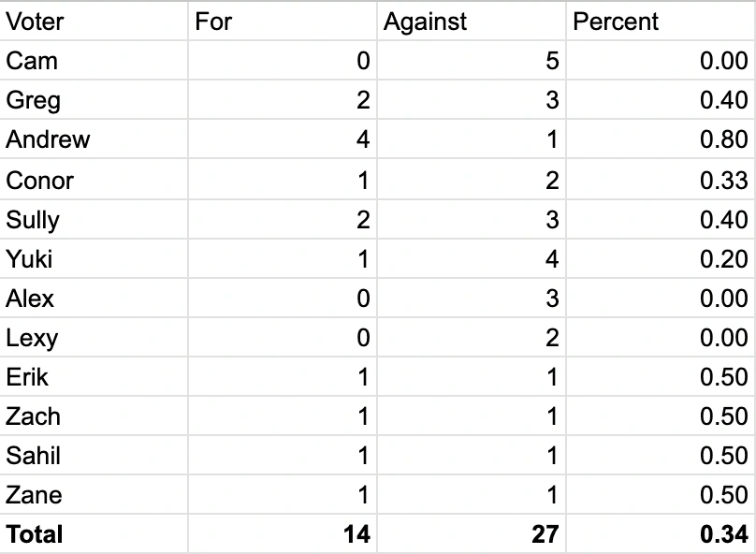Image resolution: width=756 pixels, height=554 pixels.
Task: Click the Voter column header cell
Action: (x=94, y=22)
